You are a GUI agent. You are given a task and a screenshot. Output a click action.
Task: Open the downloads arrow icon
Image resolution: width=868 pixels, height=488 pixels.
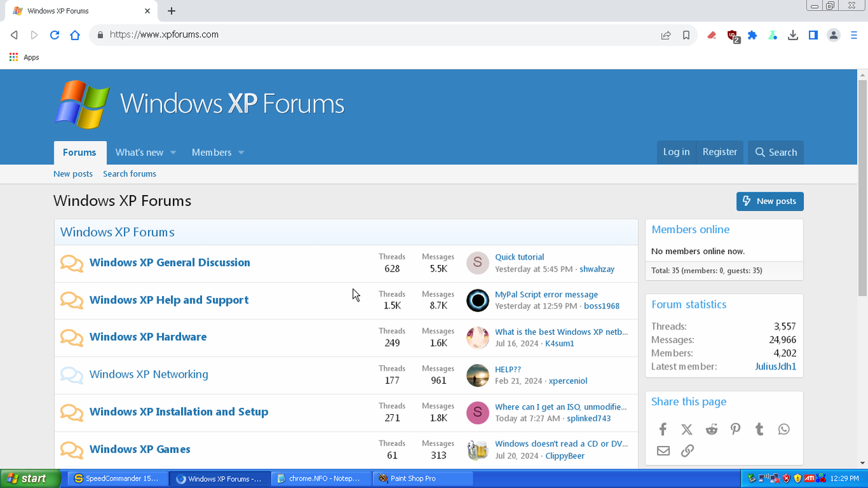pyautogui.click(x=793, y=35)
